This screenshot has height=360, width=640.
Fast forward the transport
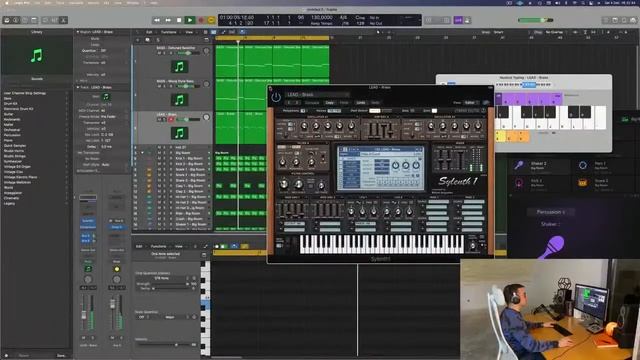[168, 20]
